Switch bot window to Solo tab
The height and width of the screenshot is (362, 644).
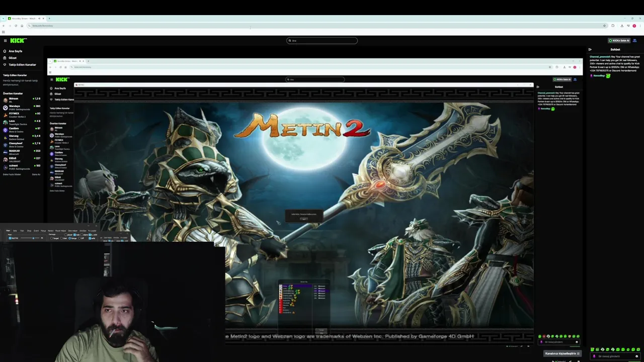click(x=15, y=231)
